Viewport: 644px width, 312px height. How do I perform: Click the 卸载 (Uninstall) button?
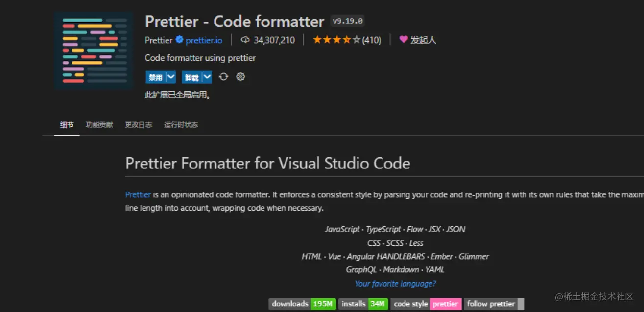coord(192,77)
